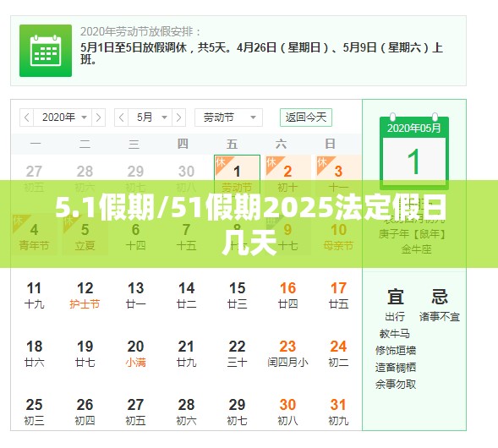Open the 5月 month dropdown
Viewport: 498px width, 448px height.
(150, 117)
